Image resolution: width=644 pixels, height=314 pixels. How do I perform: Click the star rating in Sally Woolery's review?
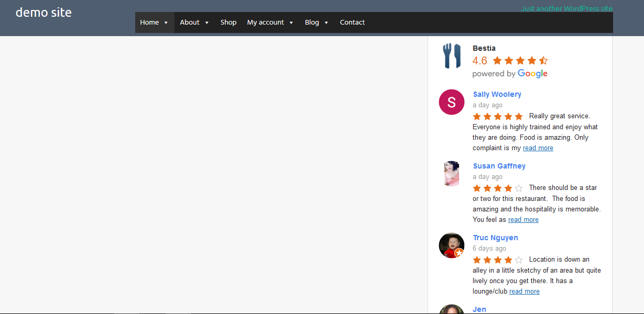[498, 116]
